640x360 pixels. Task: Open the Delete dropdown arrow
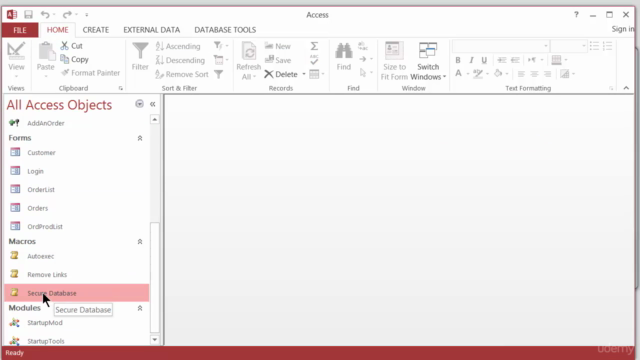(304, 74)
